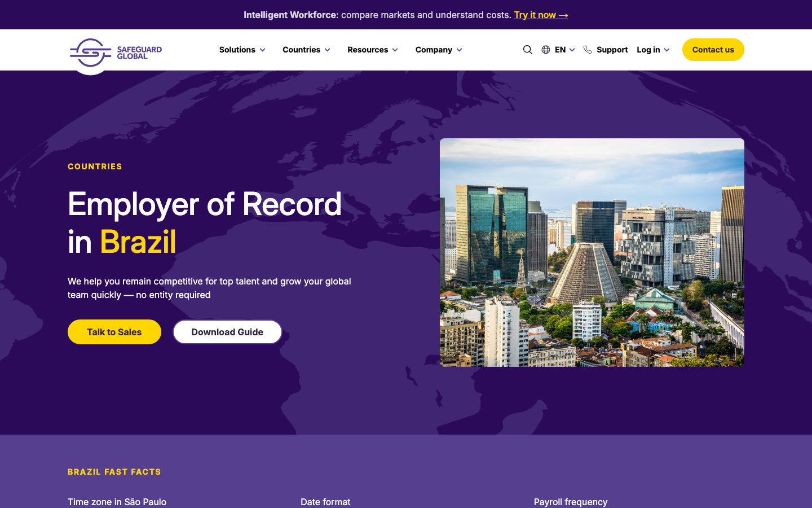Click the Rio de Janeiro skyline photo
The width and height of the screenshot is (812, 508).
click(x=592, y=252)
